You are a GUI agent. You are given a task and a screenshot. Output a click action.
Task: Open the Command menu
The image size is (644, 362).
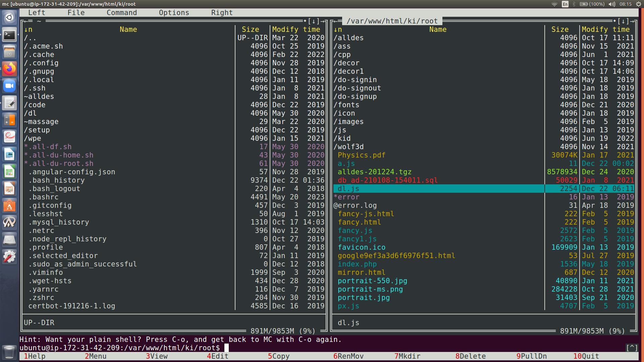(122, 13)
